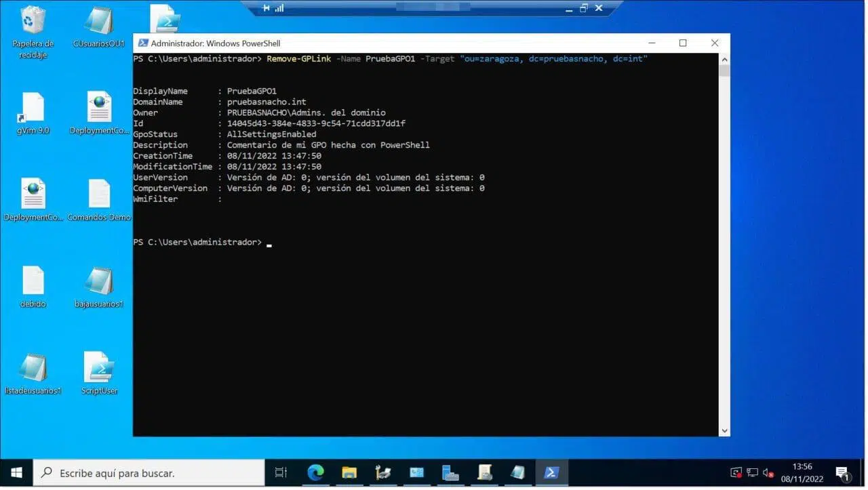Open the network icon in system tray

[753, 472]
